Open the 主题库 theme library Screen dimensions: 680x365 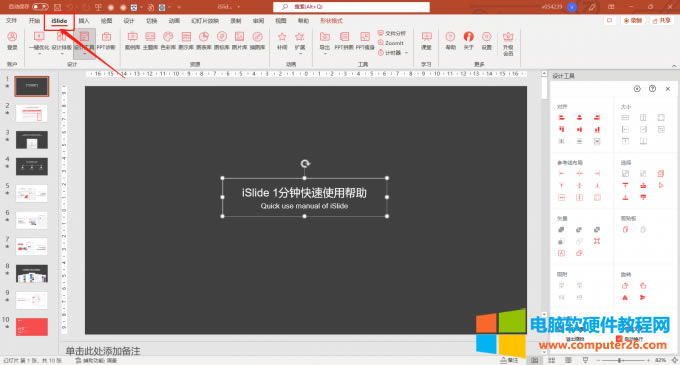(150, 41)
